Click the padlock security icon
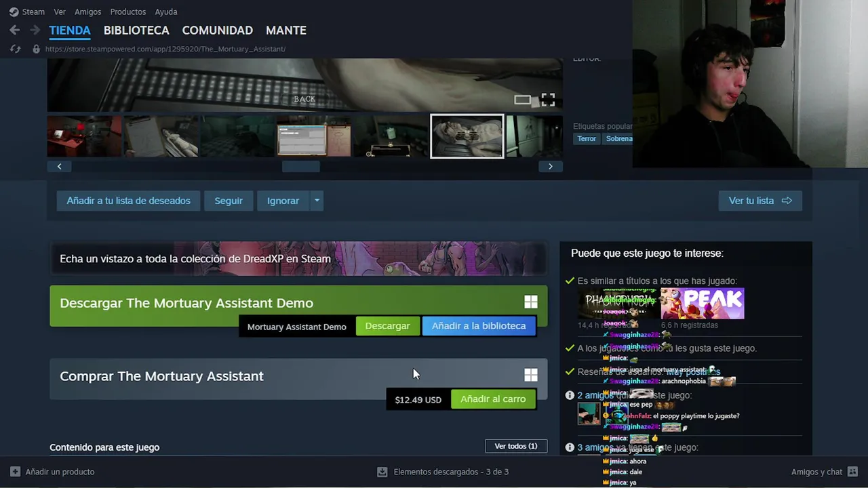Screen dimensions: 868x488 point(36,49)
